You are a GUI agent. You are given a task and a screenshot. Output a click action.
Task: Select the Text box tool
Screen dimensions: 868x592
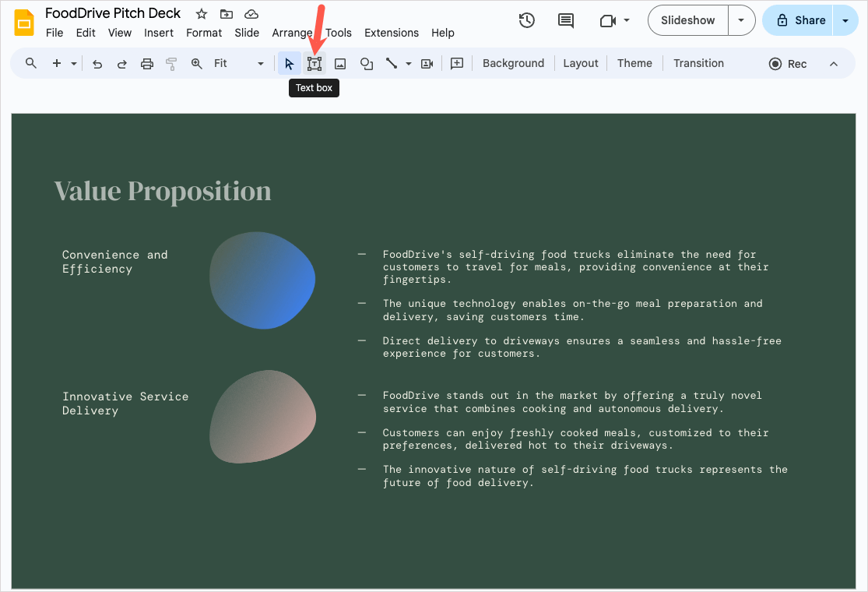tap(315, 64)
